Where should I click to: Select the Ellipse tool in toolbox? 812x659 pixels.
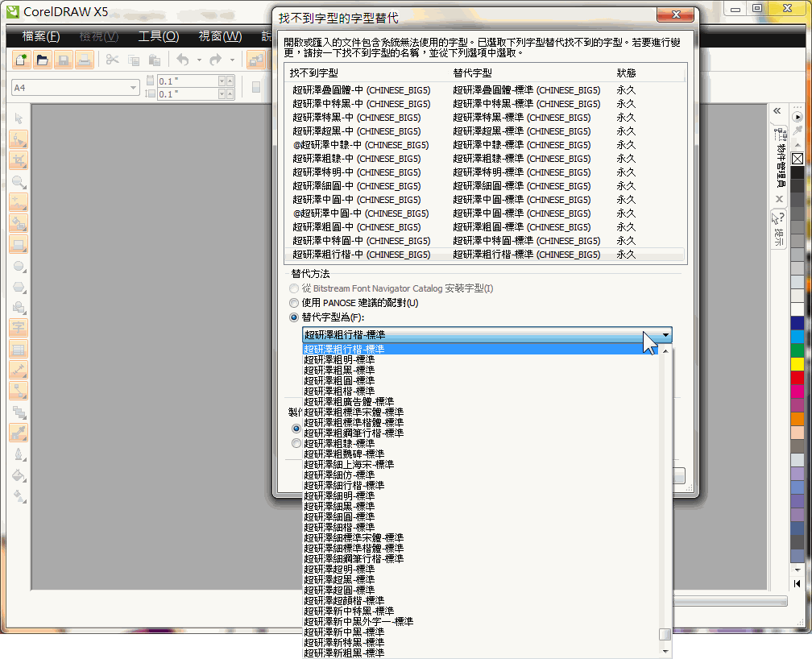(x=19, y=265)
